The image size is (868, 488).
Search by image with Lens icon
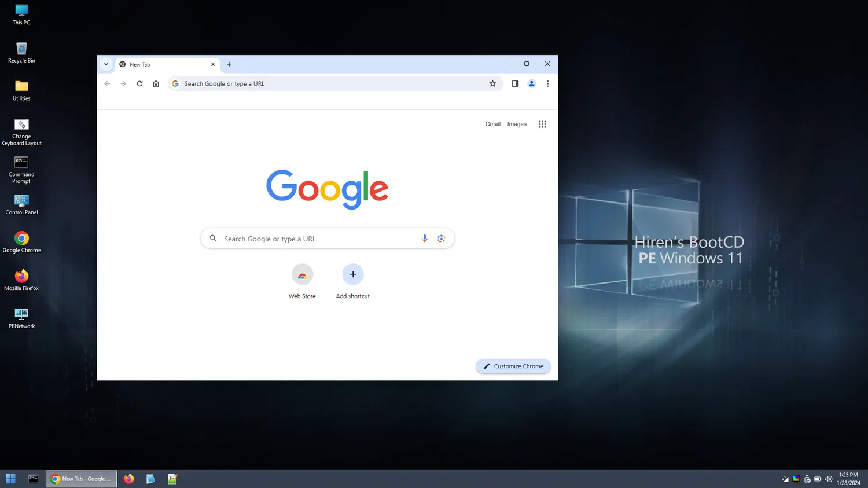[x=442, y=239]
